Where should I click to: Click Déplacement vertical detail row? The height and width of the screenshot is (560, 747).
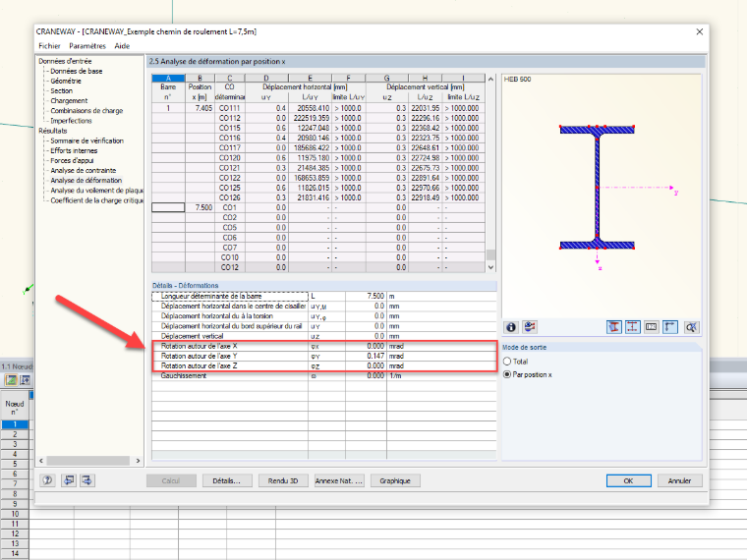point(324,336)
